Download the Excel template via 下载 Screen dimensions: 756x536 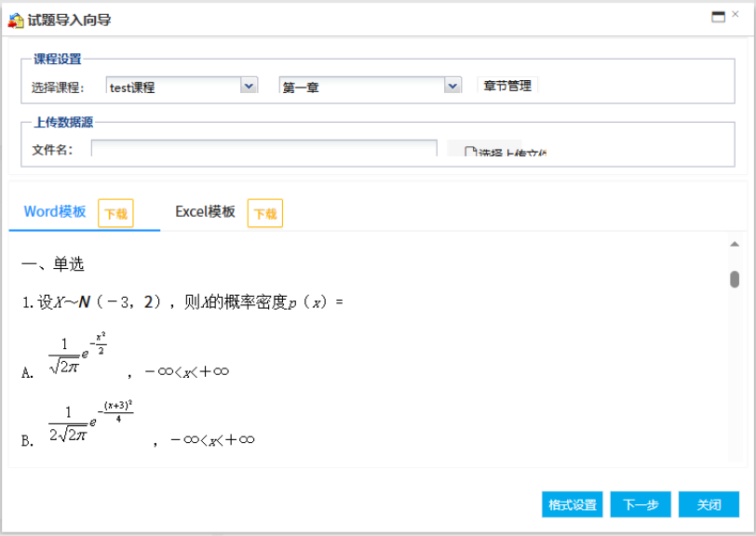[265, 213]
